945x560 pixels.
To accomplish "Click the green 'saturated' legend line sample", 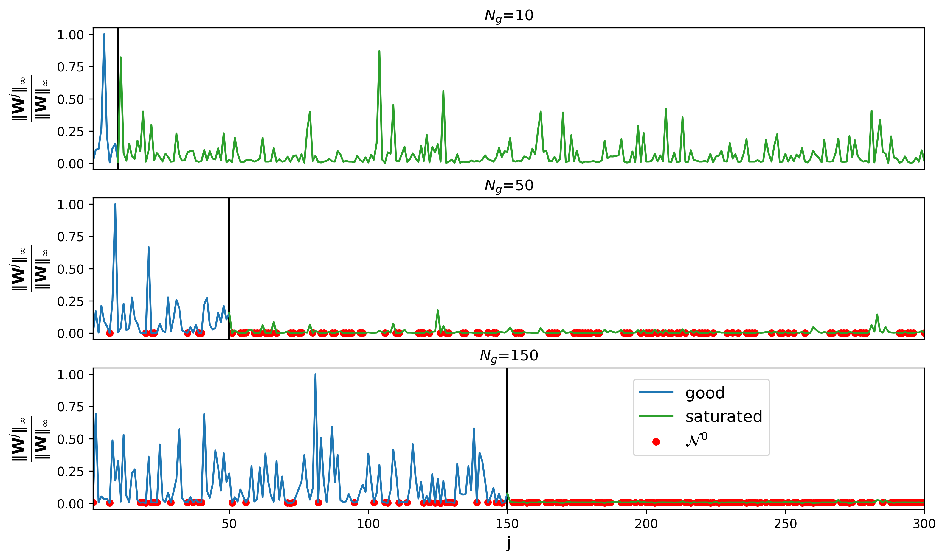I will click(656, 416).
